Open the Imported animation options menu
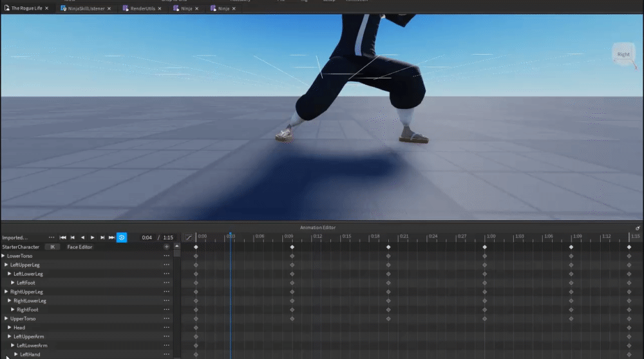Image resolution: width=644 pixels, height=359 pixels. 52,237
